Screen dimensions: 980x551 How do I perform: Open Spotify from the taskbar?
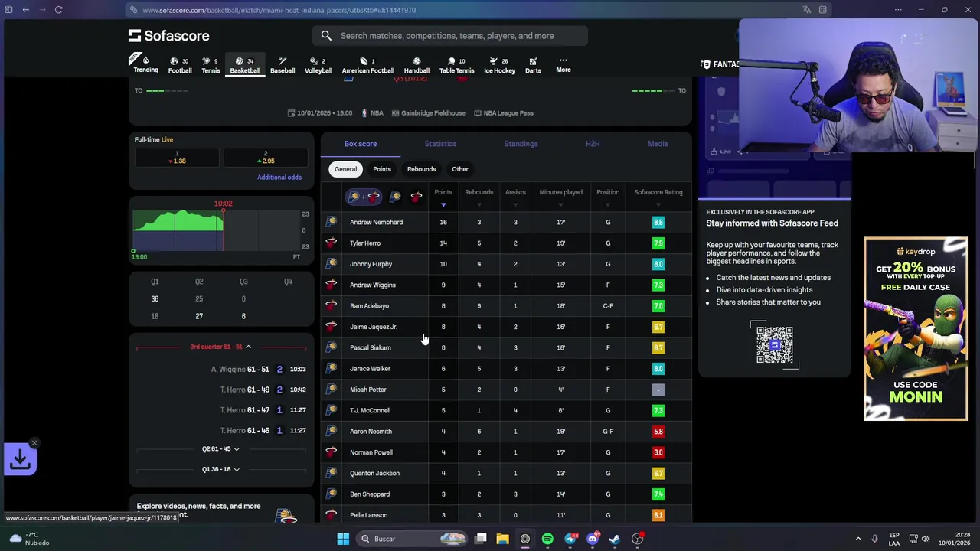tap(547, 539)
